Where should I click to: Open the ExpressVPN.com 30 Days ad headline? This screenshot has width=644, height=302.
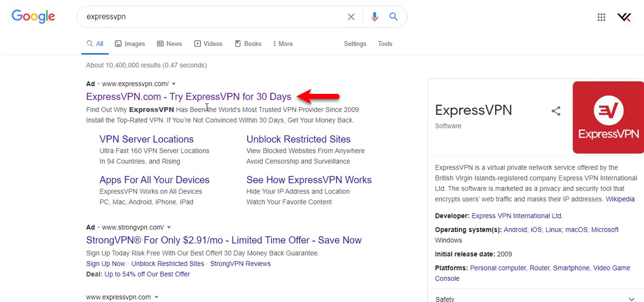(189, 97)
